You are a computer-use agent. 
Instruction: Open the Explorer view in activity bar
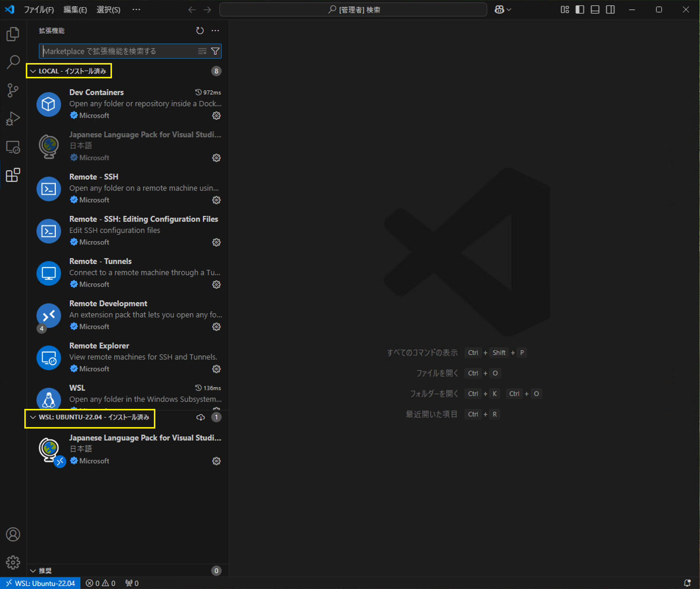pos(13,34)
